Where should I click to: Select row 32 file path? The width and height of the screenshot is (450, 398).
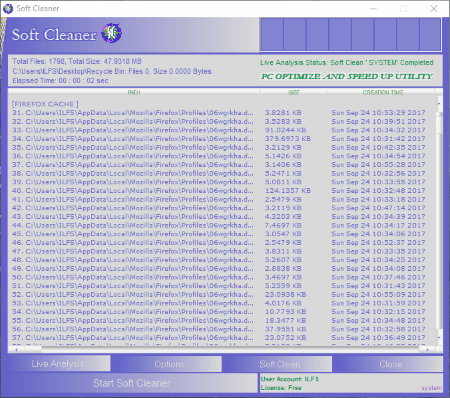click(133, 121)
